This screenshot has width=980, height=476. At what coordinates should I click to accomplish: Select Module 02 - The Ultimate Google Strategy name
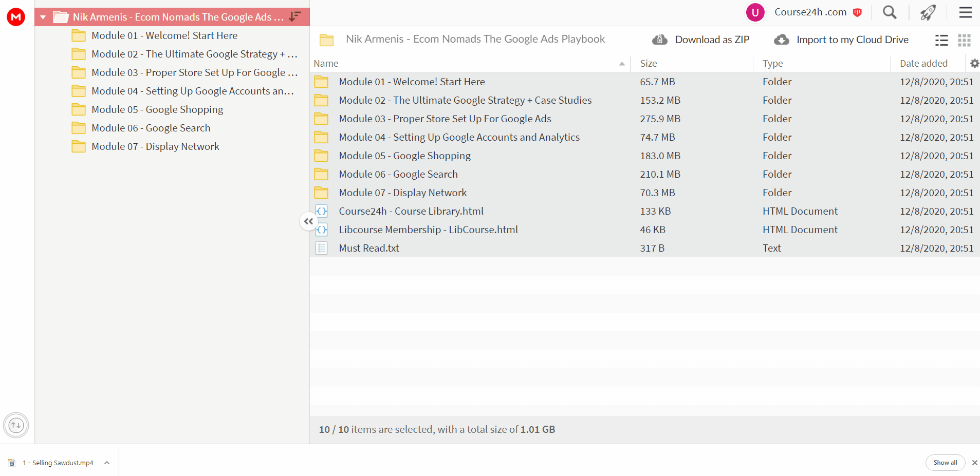click(x=465, y=100)
